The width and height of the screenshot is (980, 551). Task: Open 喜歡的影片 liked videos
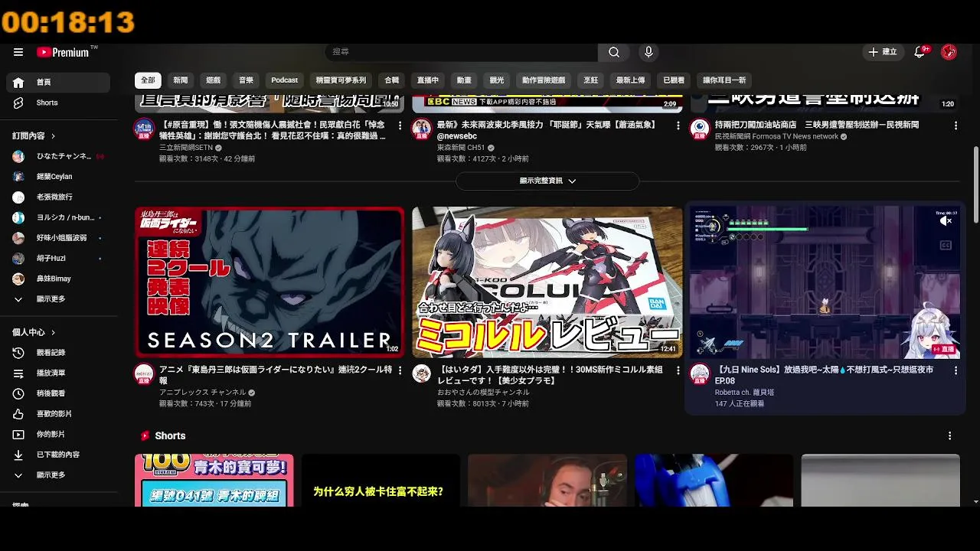[58, 414]
